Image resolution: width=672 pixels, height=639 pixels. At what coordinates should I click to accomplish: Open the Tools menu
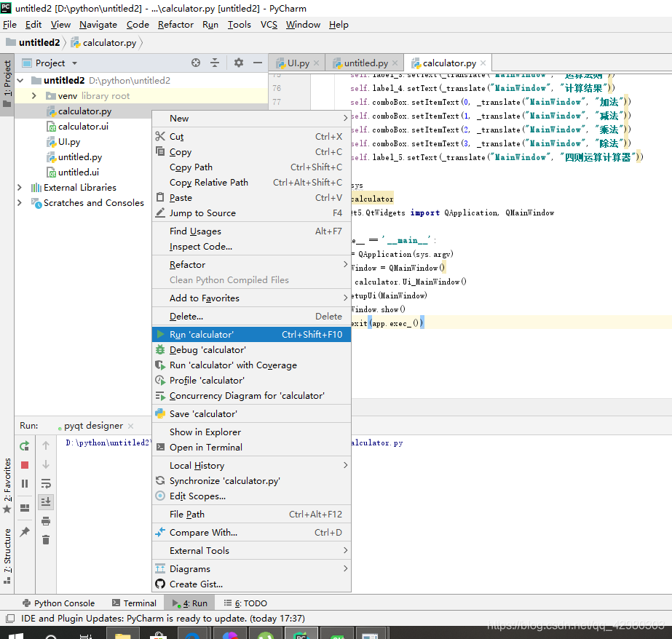(239, 25)
